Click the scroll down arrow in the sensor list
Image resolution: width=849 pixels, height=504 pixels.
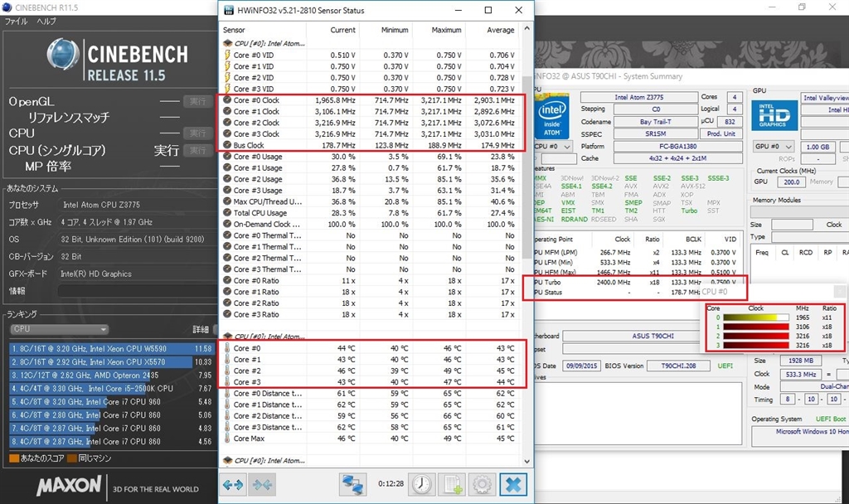coord(526,461)
